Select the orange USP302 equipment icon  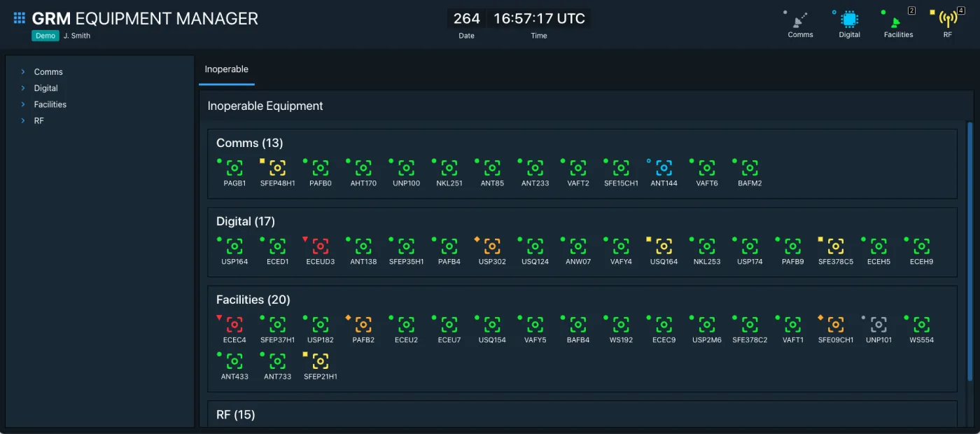[x=492, y=246]
